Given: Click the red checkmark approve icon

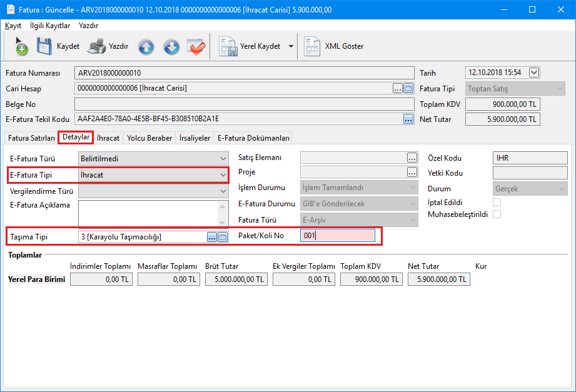Looking at the screenshot, I should click(196, 46).
